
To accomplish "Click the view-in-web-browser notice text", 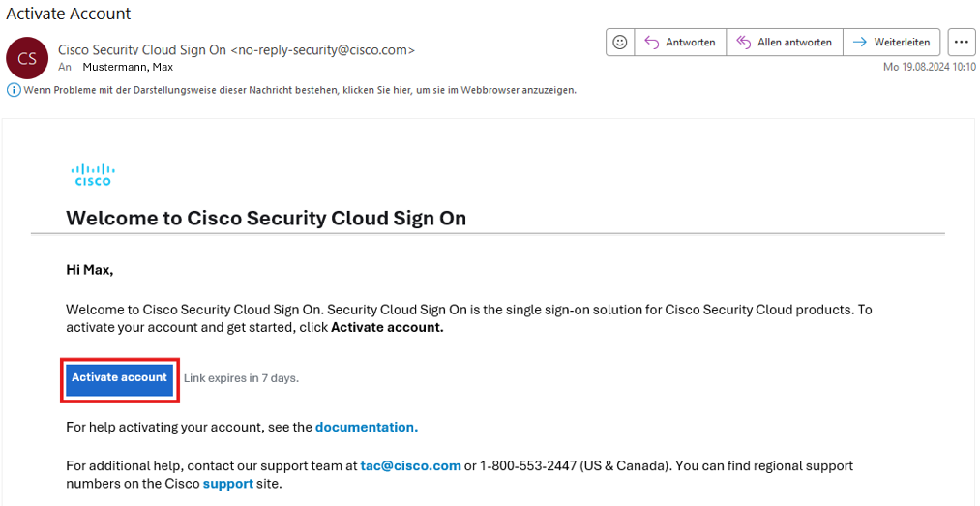I will click(300, 90).
